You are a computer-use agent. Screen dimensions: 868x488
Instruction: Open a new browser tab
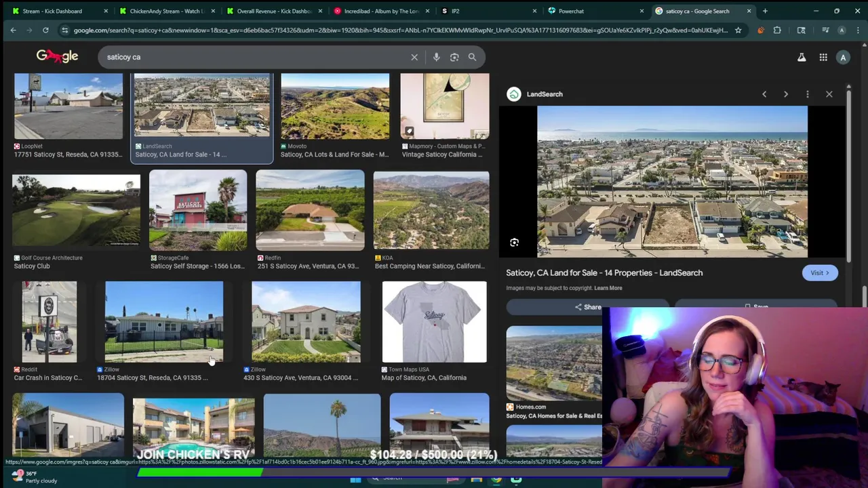click(x=765, y=11)
